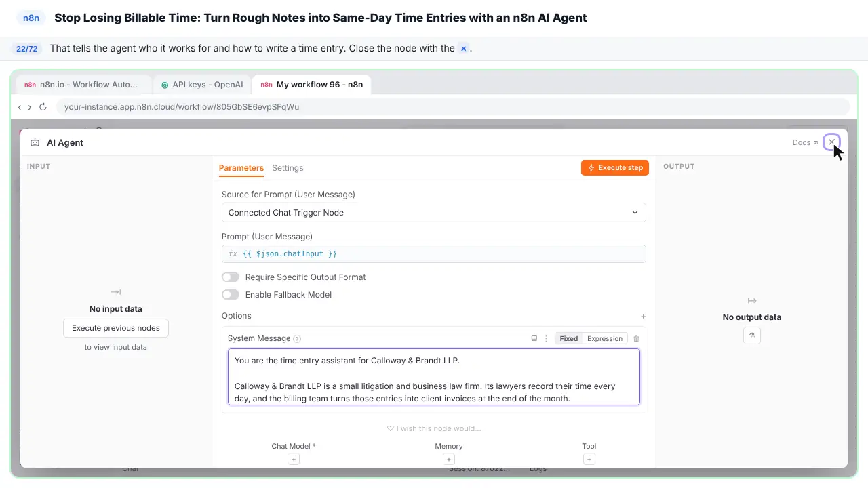Select My workflow 96 - n8n browser tab
Image resolution: width=868 pixels, height=488 pixels.
pyautogui.click(x=311, y=85)
